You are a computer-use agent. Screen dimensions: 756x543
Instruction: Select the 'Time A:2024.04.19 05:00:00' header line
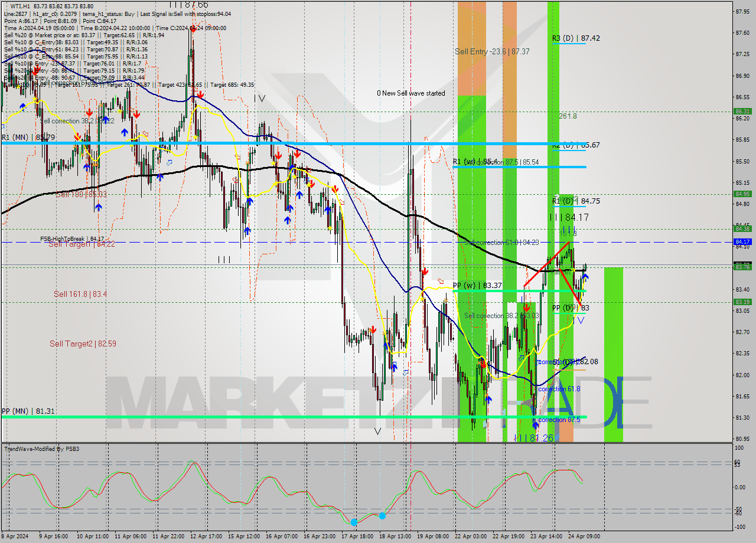pyautogui.click(x=40, y=28)
